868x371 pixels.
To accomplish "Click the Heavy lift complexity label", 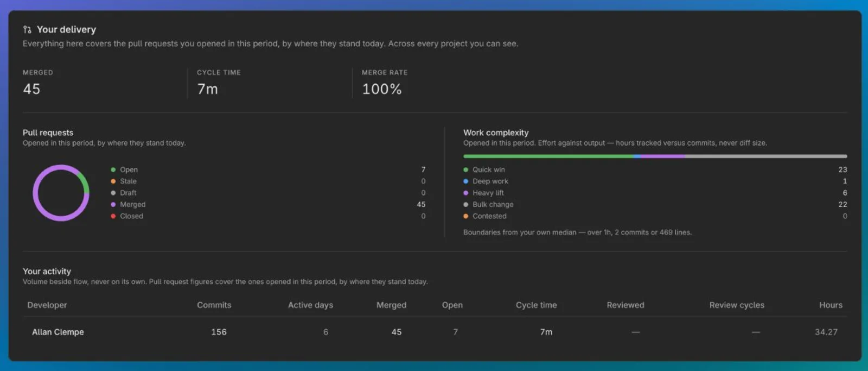I will tap(488, 193).
